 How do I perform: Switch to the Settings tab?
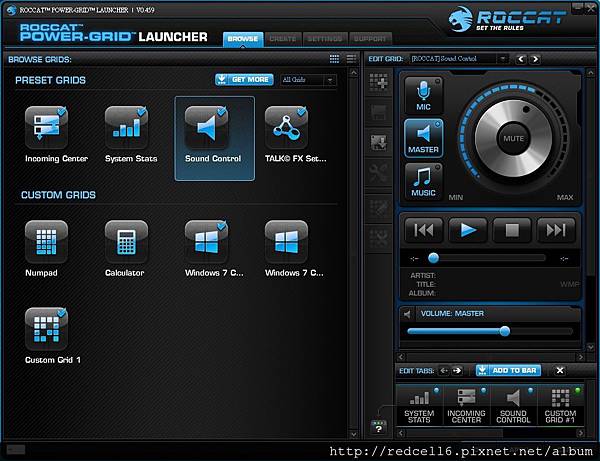click(x=325, y=39)
